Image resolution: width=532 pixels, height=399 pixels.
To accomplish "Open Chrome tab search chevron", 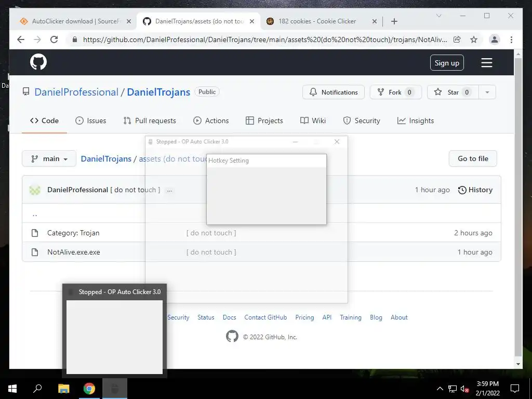I will (438, 16).
